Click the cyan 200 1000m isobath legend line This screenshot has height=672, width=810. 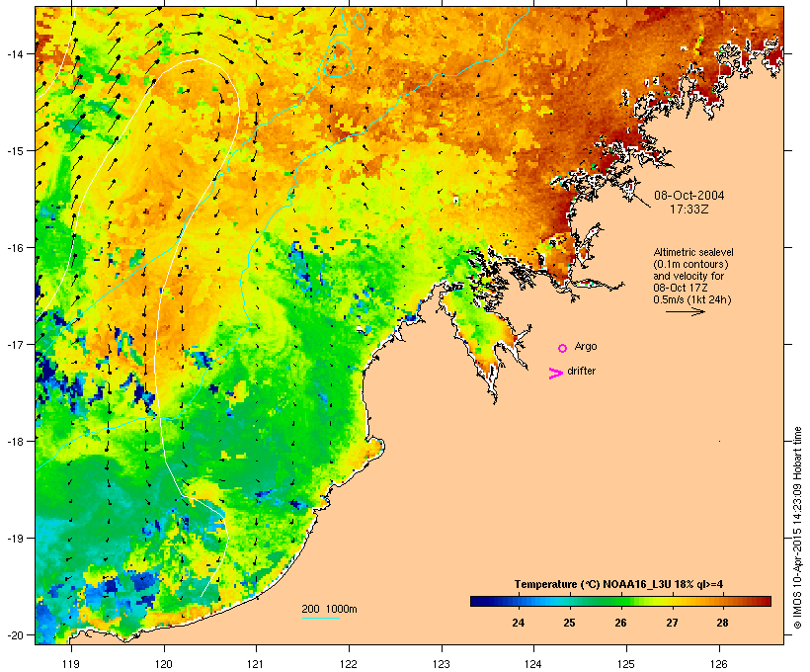tap(321, 618)
